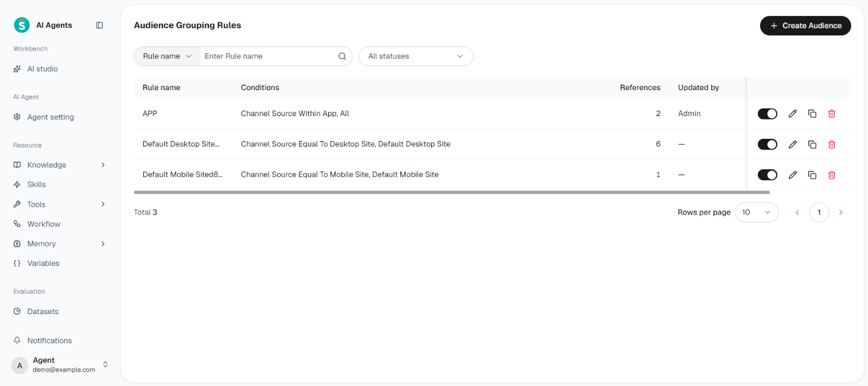Image resolution: width=868 pixels, height=386 pixels.
Task: Delete the Default Mobile Site rule
Action: pos(831,175)
